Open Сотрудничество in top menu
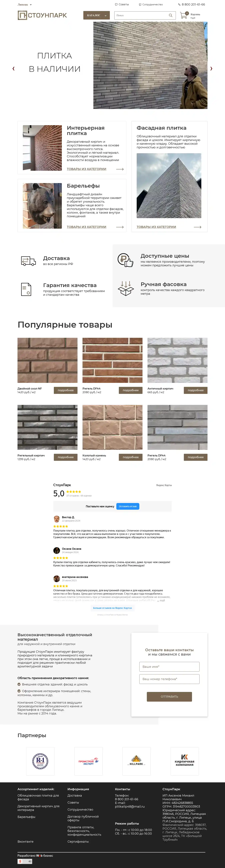The height and width of the screenshot is (868, 225). 151,4
